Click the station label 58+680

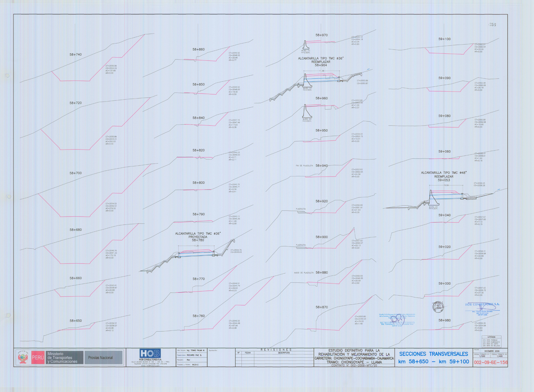pyautogui.click(x=75, y=230)
